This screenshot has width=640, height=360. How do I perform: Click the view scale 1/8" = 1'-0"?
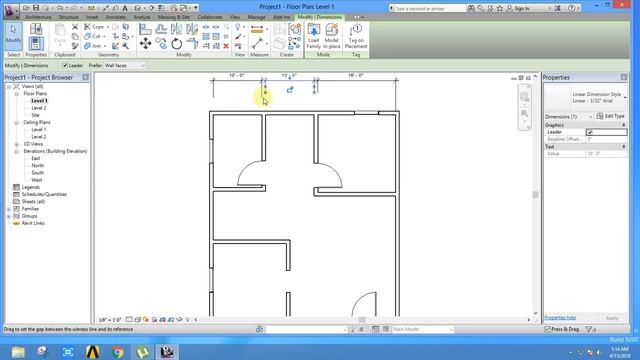110,320
